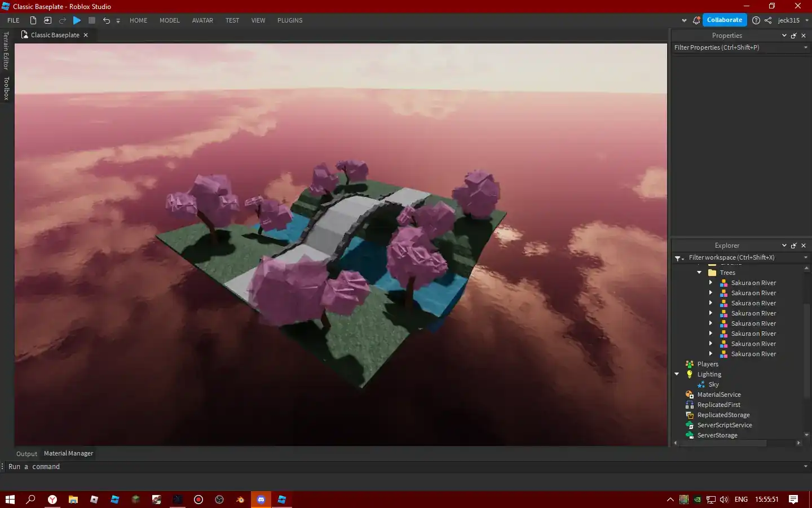Collapse the Lighting service node
Viewport: 812px width, 508px height.
coord(677,374)
